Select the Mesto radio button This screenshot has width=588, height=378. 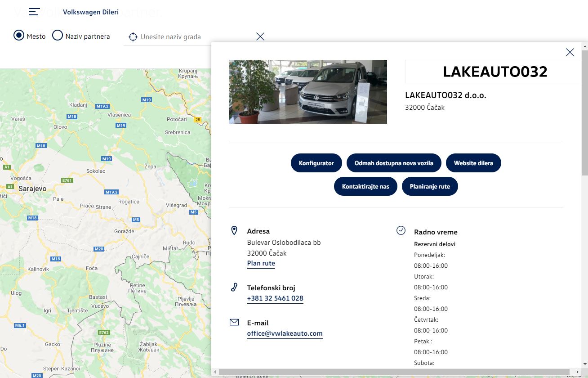point(19,36)
